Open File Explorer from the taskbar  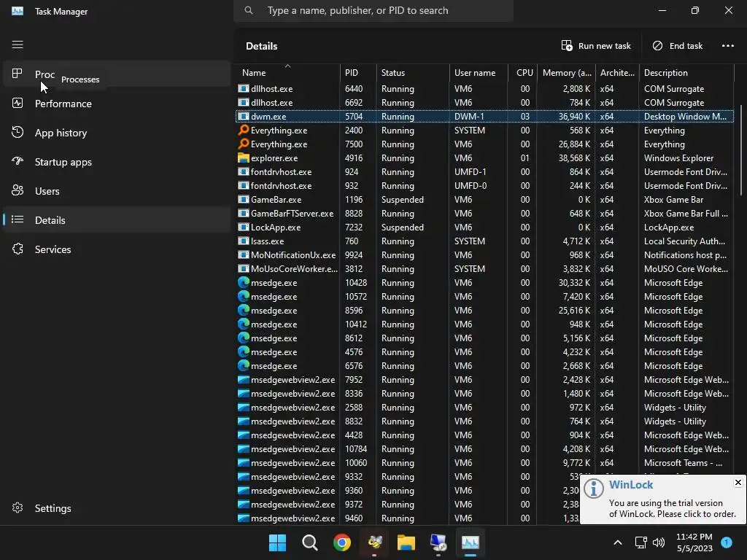click(406, 542)
